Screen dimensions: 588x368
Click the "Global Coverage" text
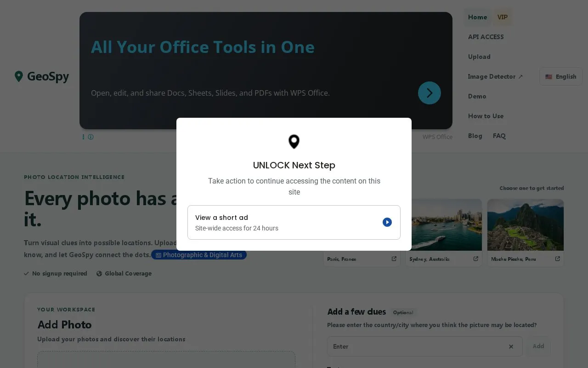click(x=128, y=273)
